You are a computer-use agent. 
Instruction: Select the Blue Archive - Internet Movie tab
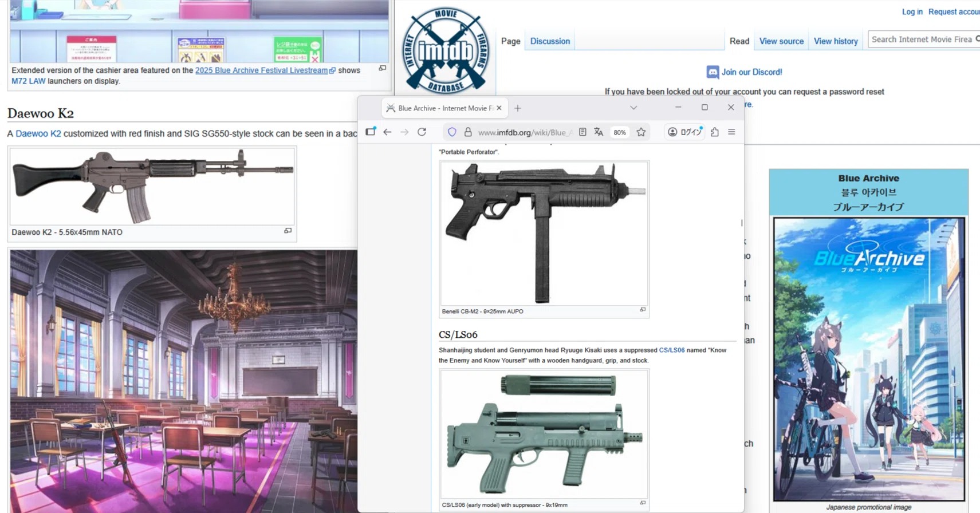(x=444, y=108)
